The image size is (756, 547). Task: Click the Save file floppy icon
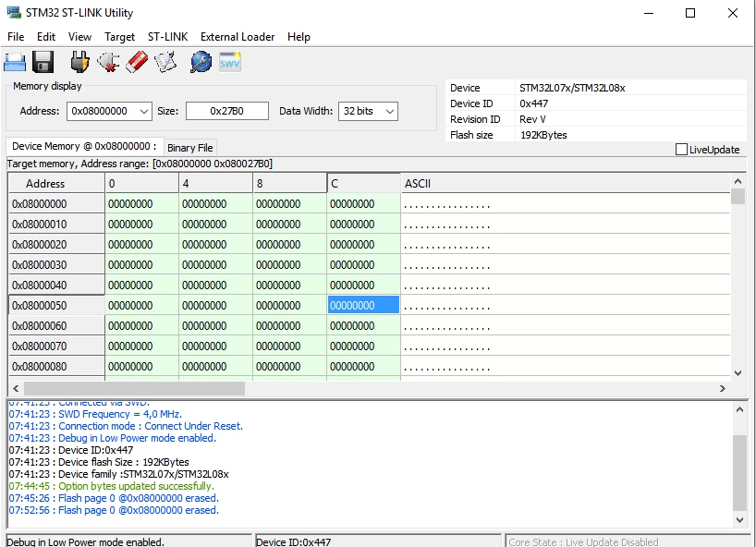point(43,62)
